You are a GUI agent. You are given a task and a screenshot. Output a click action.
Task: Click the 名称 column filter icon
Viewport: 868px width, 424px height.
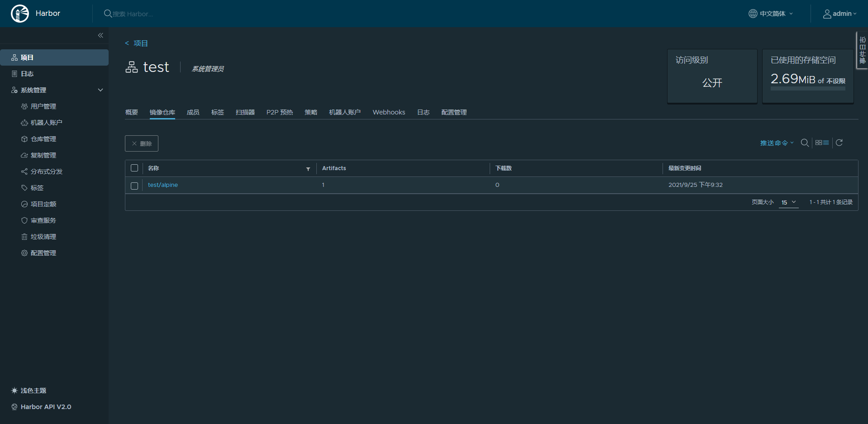(x=308, y=169)
